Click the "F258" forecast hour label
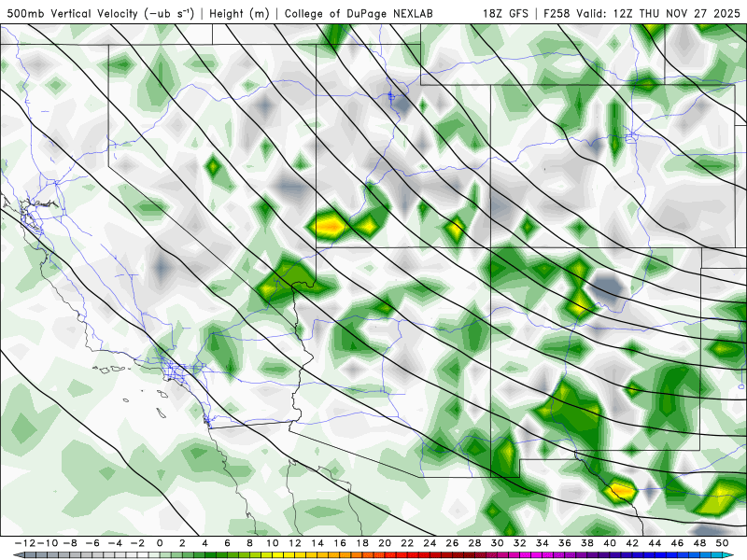 [x=557, y=13]
